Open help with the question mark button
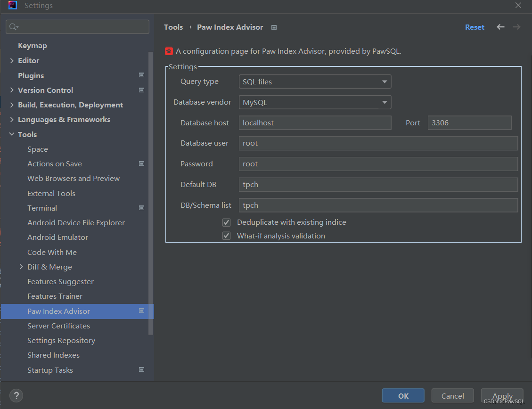The image size is (532, 409). pos(16,395)
